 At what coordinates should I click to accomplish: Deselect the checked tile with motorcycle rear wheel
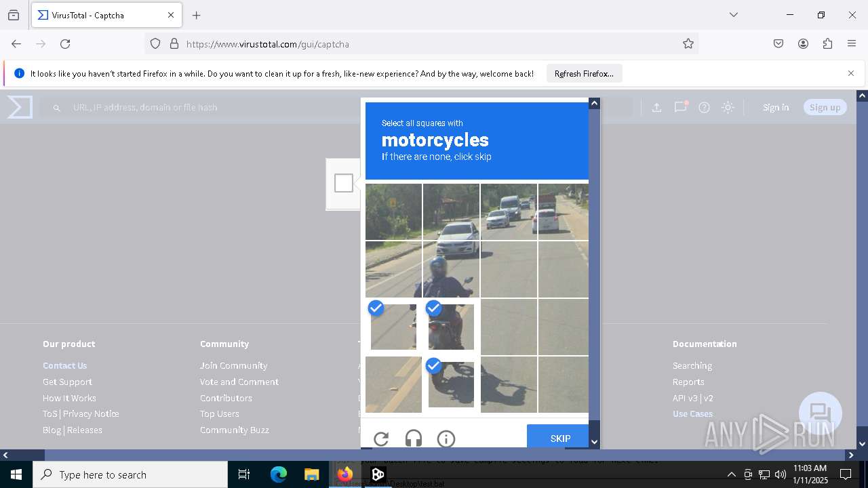[x=451, y=384]
